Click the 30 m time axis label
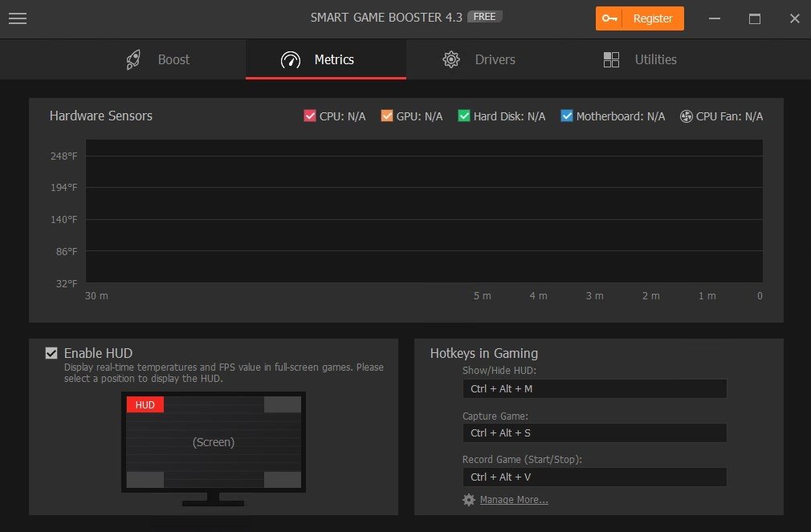Image resolution: width=811 pixels, height=532 pixels. click(96, 296)
